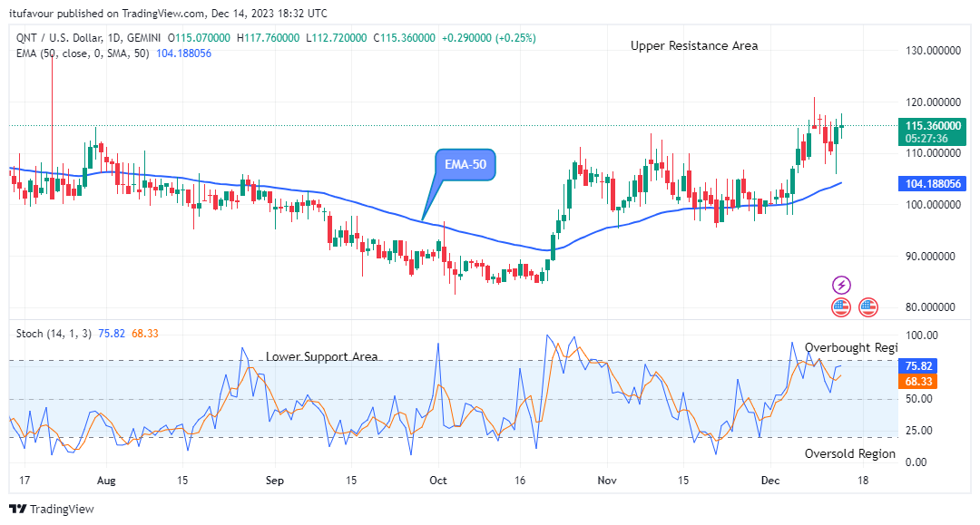Click the Aug date label on time axis
The height and width of the screenshot is (525, 980).
[x=106, y=480]
